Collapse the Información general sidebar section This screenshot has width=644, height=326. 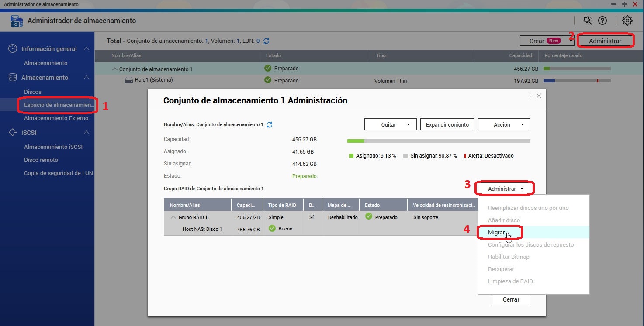click(x=87, y=49)
